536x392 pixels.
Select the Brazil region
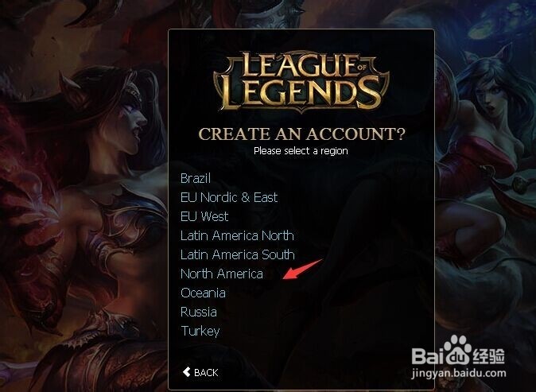point(196,178)
